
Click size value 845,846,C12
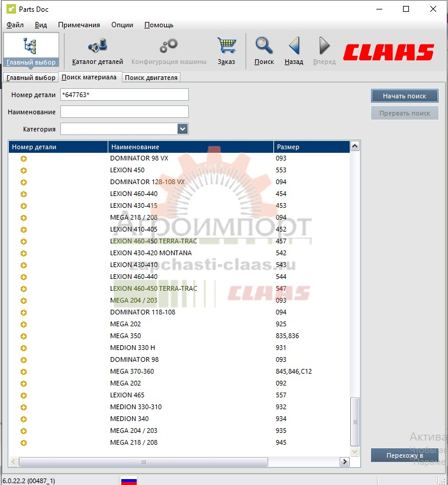pyautogui.click(x=294, y=371)
